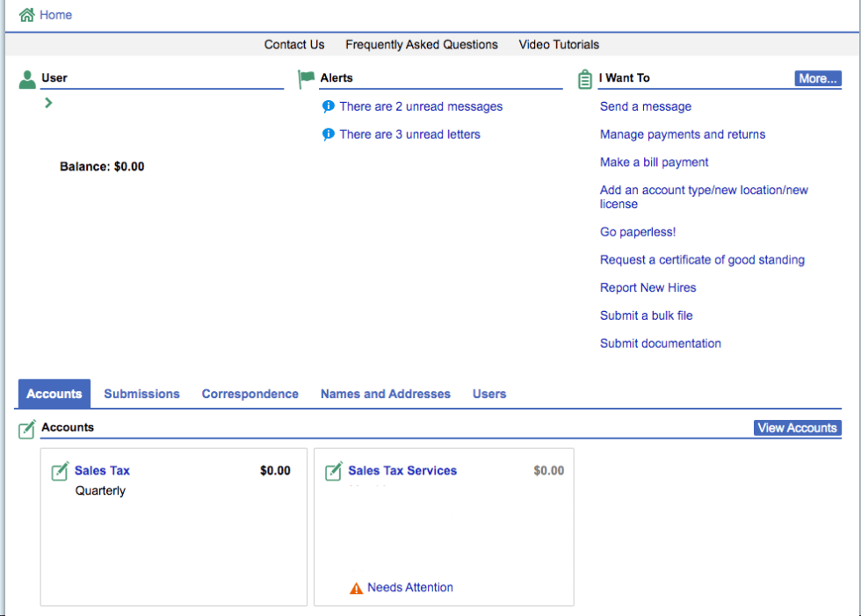Open the Video Tutorials menu item
The width and height of the screenshot is (861, 616).
(x=559, y=45)
